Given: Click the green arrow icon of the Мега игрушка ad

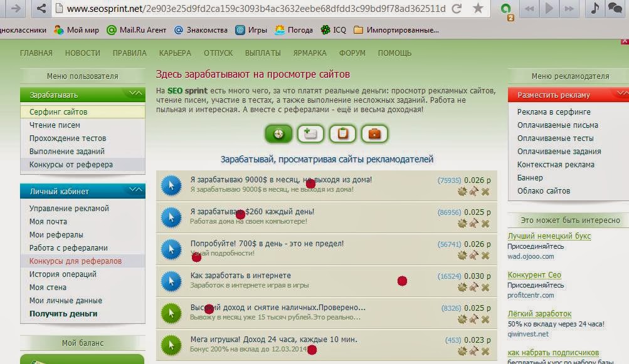Looking at the screenshot, I should (x=171, y=345).
